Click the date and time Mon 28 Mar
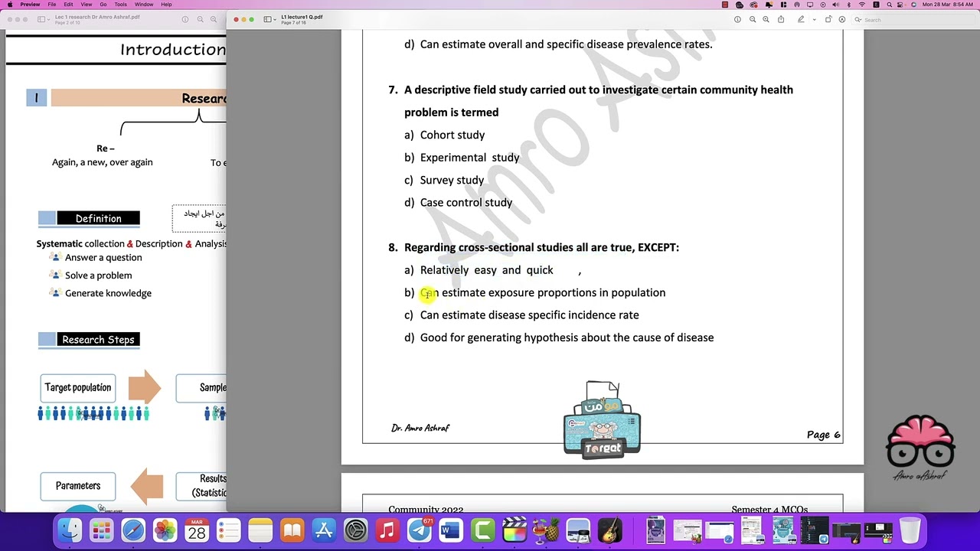The height and width of the screenshot is (551, 980). [948, 5]
